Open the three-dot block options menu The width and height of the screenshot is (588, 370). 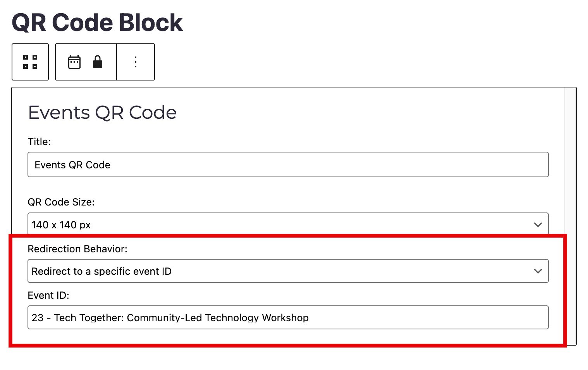[136, 62]
